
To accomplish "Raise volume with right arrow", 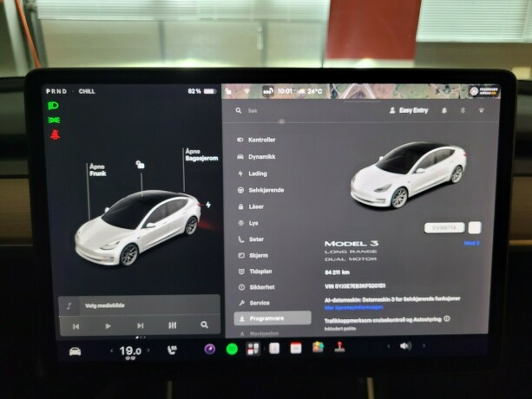I will click(x=424, y=346).
